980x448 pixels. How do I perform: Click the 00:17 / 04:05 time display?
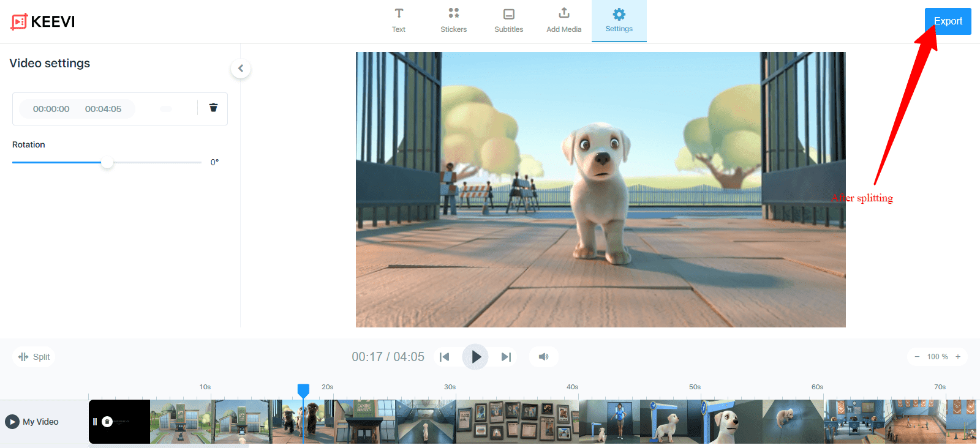(x=388, y=357)
